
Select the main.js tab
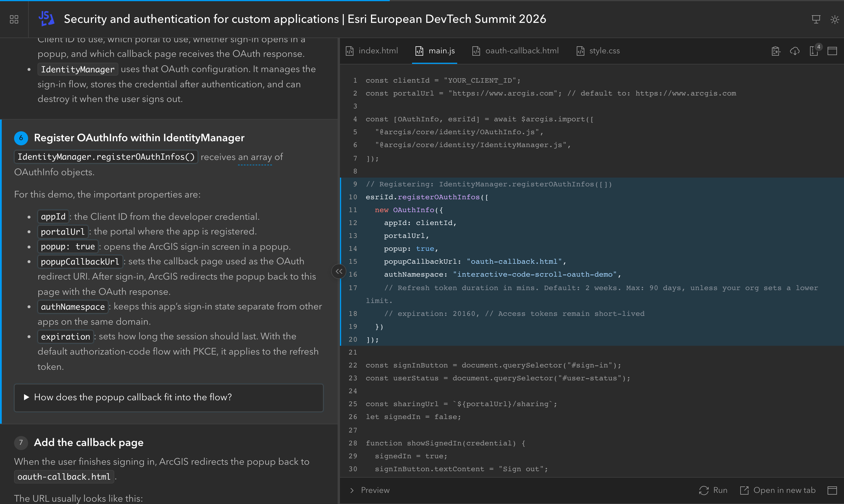pyautogui.click(x=435, y=51)
